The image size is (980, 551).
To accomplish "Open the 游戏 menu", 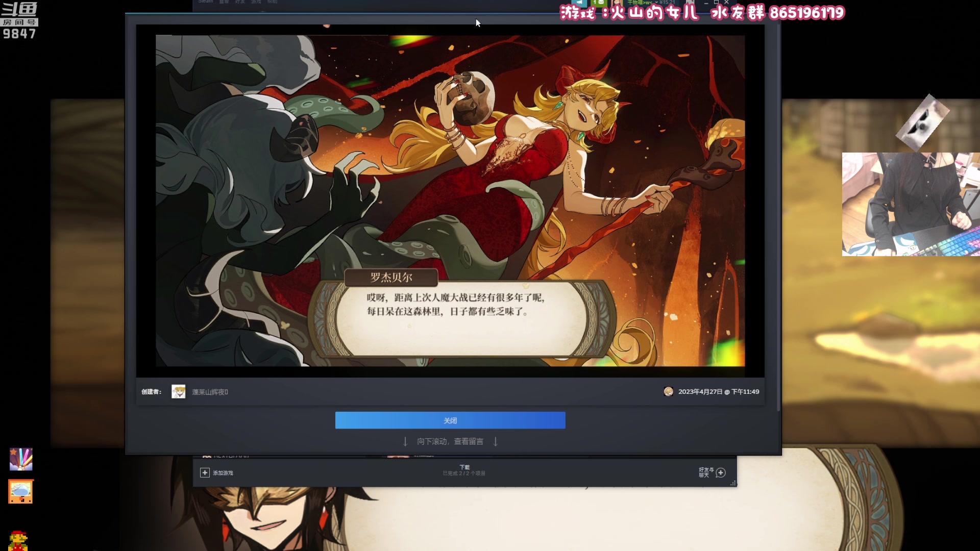I will pyautogui.click(x=257, y=2).
